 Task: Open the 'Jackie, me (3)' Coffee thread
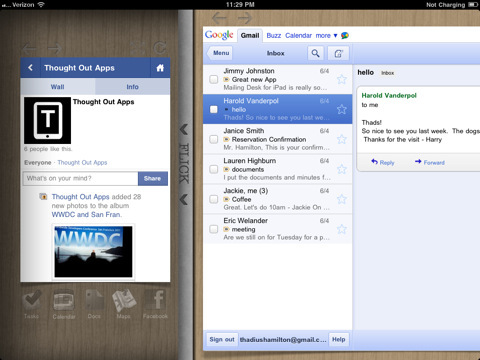point(278,199)
